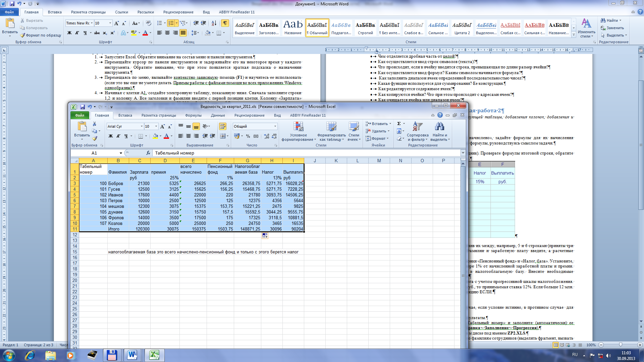Toggle Bold (Ж) in Word ribbon

pos(69,33)
